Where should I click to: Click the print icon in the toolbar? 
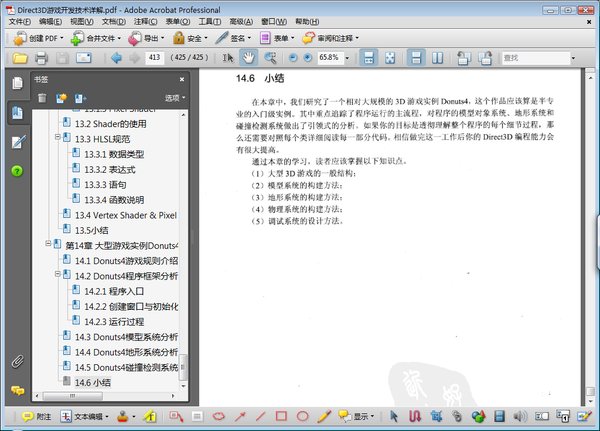tap(42, 58)
